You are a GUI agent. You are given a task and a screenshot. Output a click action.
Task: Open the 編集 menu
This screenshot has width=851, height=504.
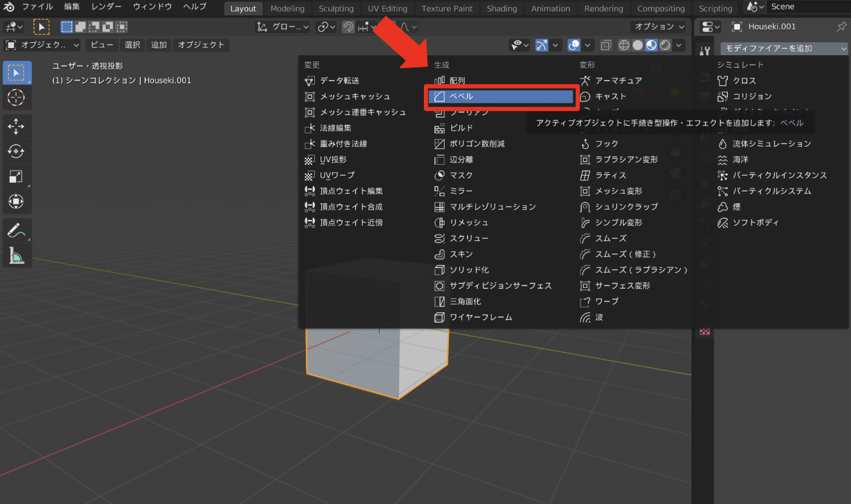tap(72, 7)
